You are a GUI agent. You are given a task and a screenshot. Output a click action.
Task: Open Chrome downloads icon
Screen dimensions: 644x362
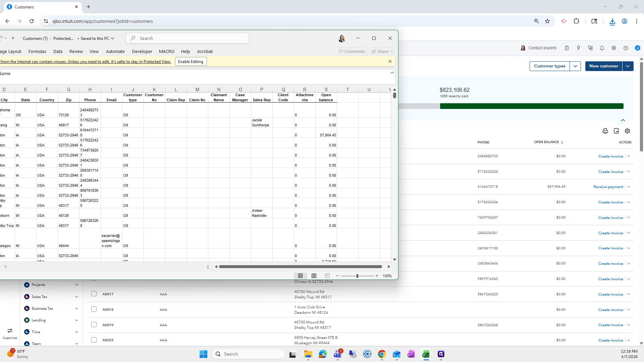point(612,21)
